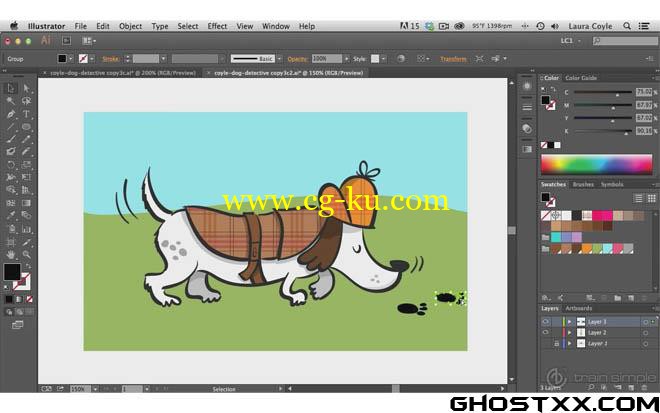Open the stroke weight dropdown
This screenshot has height=413, width=660.
[163, 59]
